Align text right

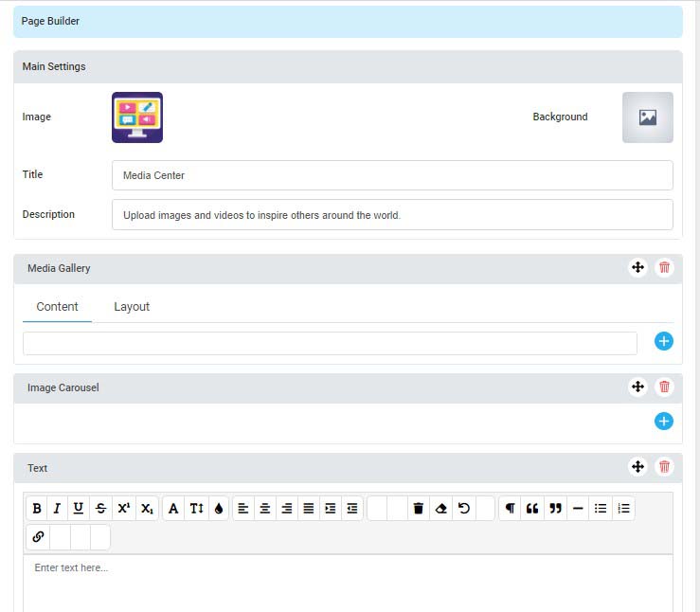(287, 508)
